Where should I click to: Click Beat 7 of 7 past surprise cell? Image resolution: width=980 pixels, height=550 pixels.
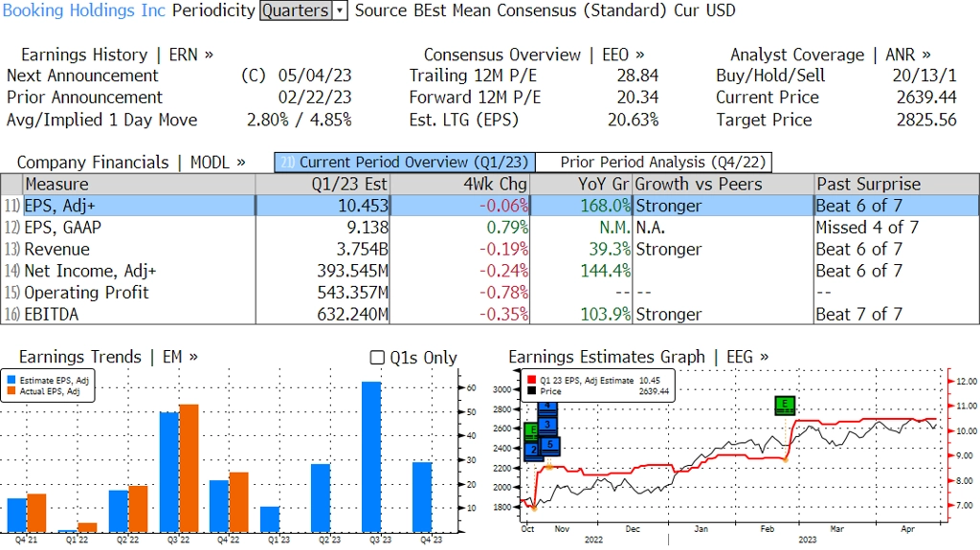tap(858, 315)
